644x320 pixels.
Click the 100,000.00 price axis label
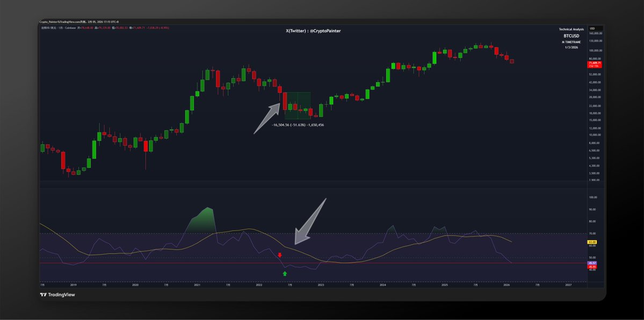(x=596, y=51)
